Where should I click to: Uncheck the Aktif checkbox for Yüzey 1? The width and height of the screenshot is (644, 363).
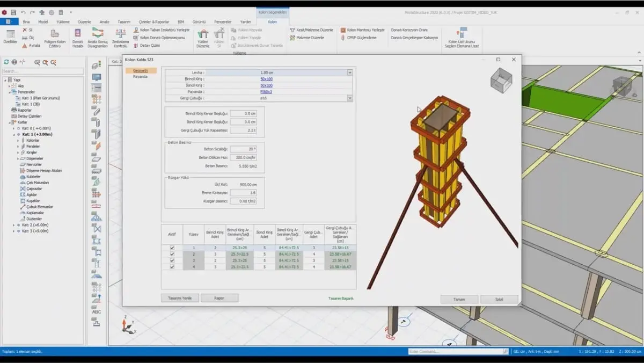tap(172, 248)
